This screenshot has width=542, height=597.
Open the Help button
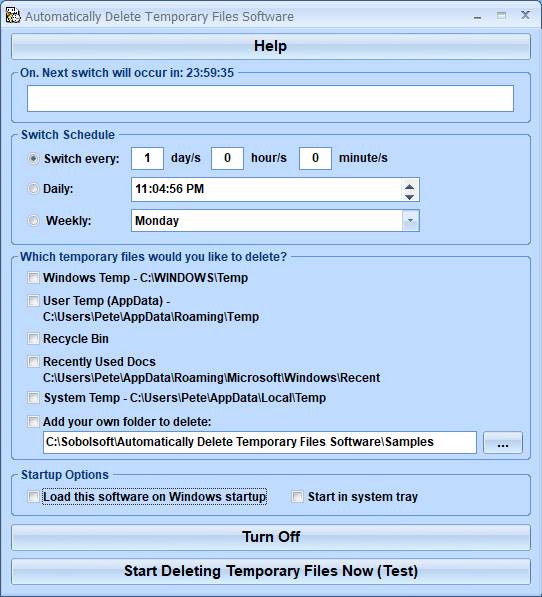pyautogui.click(x=271, y=46)
